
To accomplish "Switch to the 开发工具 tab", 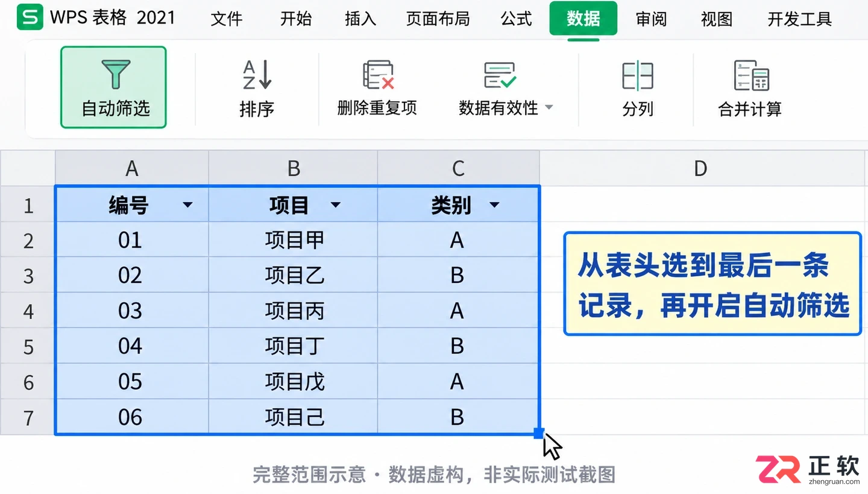I will click(x=799, y=19).
